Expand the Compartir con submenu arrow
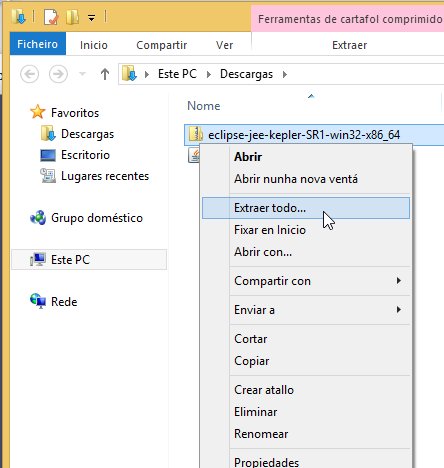Screen dimensions: 444x468 pyautogui.click(x=399, y=281)
